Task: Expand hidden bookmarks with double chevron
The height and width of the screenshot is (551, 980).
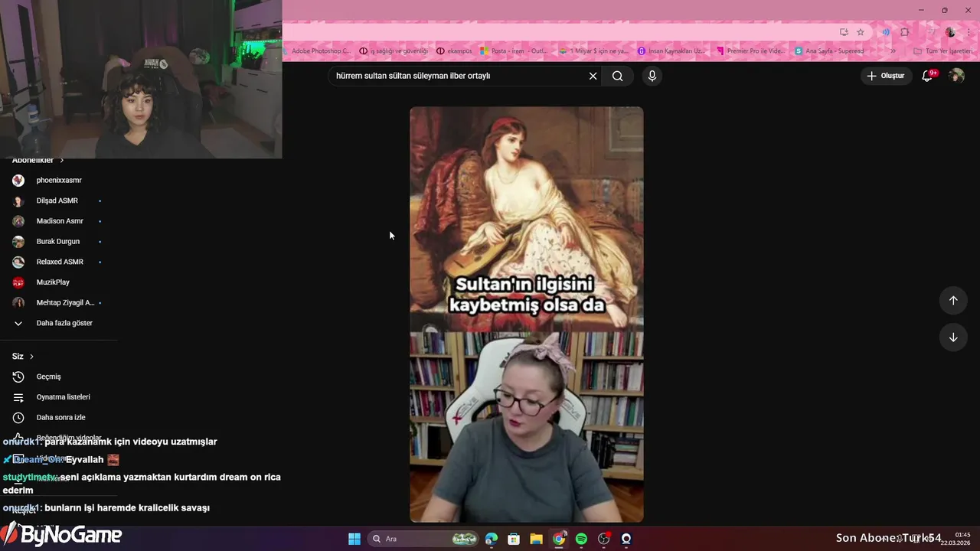Action: pos(893,51)
